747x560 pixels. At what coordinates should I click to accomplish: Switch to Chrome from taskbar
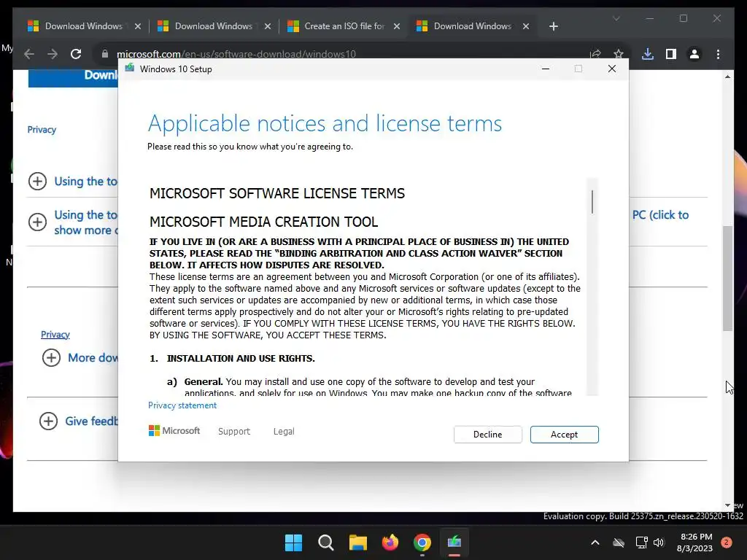tap(422, 542)
